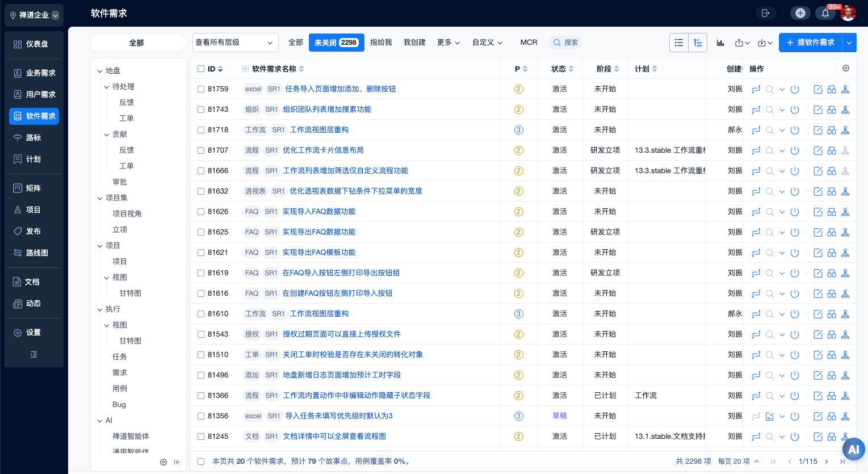
Task: Open the bar chart report icon
Action: pyautogui.click(x=720, y=43)
